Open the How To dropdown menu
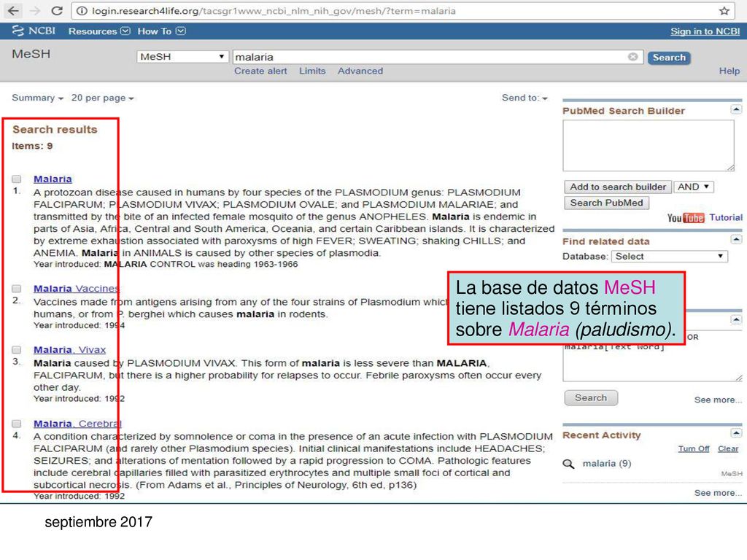747x560 pixels. [161, 31]
